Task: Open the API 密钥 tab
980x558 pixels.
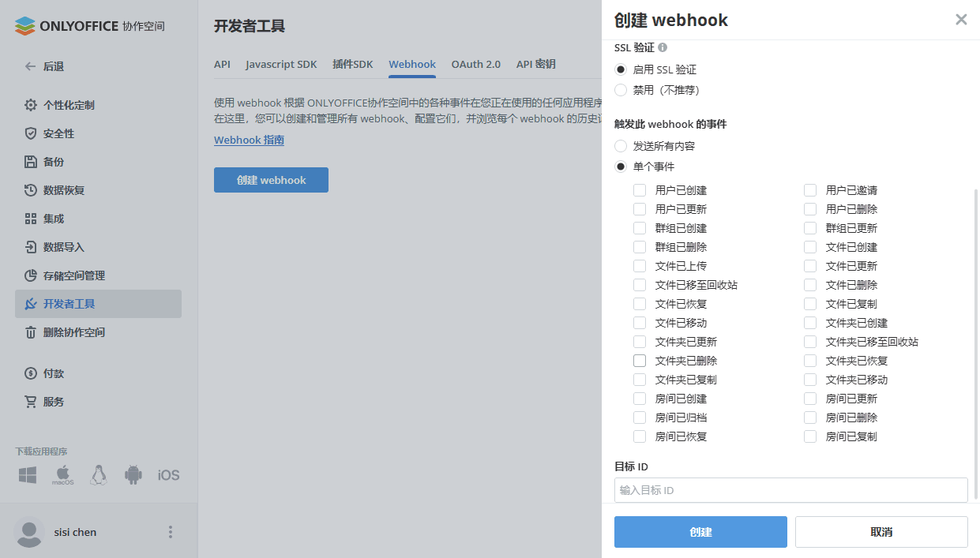Action: [536, 65]
